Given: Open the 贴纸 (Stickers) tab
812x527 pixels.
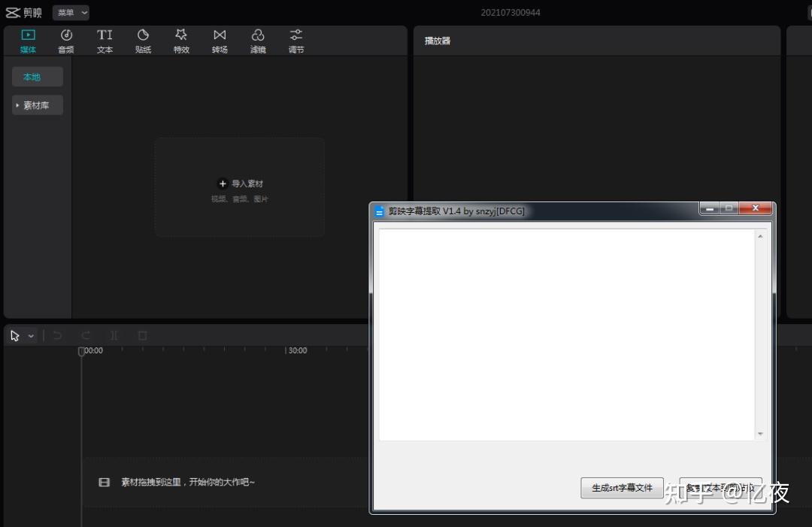Looking at the screenshot, I should pos(143,41).
